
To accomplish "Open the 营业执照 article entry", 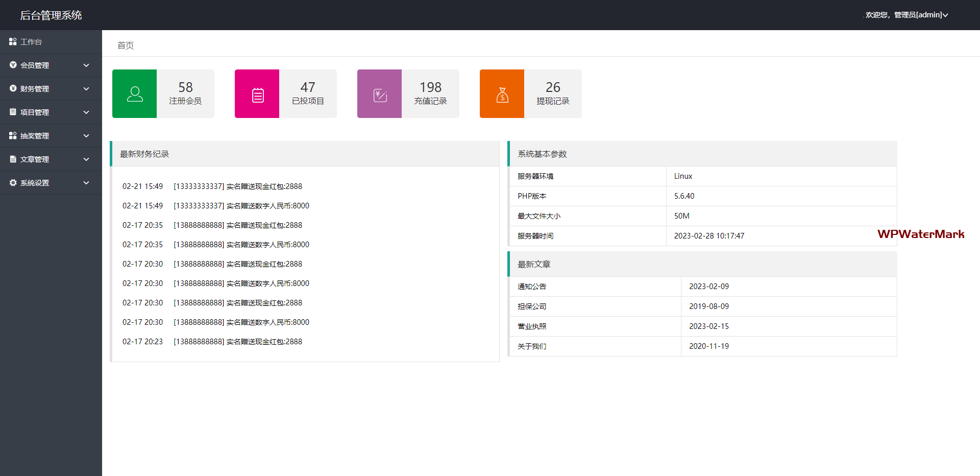I will (x=532, y=326).
